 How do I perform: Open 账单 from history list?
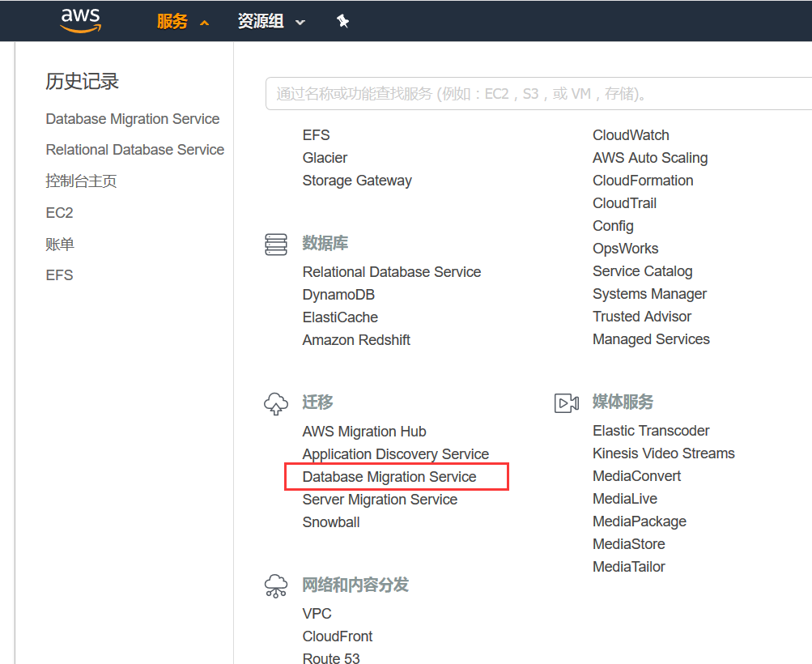(60, 244)
